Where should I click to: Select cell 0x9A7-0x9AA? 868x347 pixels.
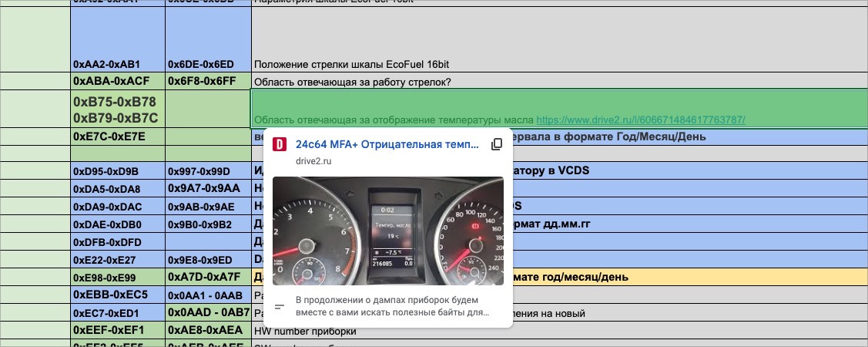click(x=208, y=189)
